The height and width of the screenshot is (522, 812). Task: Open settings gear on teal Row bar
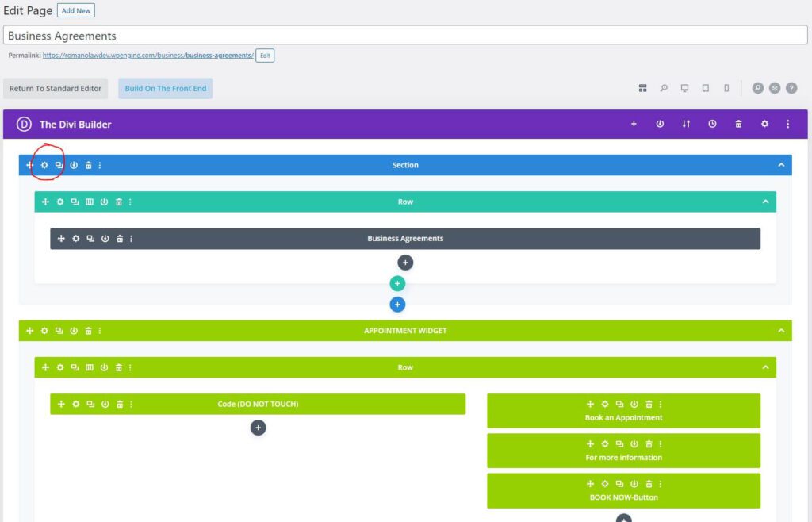60,202
